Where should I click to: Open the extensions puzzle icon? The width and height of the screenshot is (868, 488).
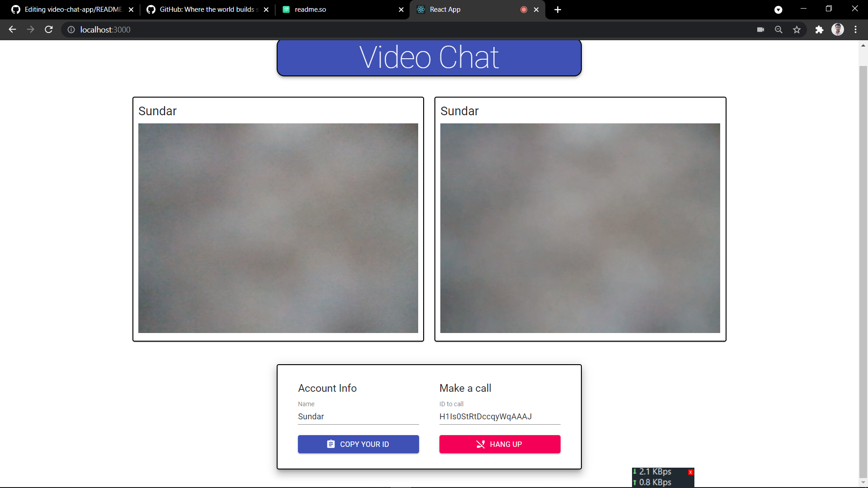(819, 29)
